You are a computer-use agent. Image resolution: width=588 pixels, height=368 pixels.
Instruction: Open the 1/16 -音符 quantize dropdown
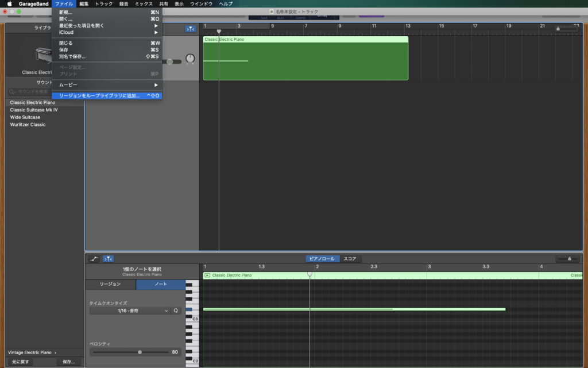tap(129, 311)
